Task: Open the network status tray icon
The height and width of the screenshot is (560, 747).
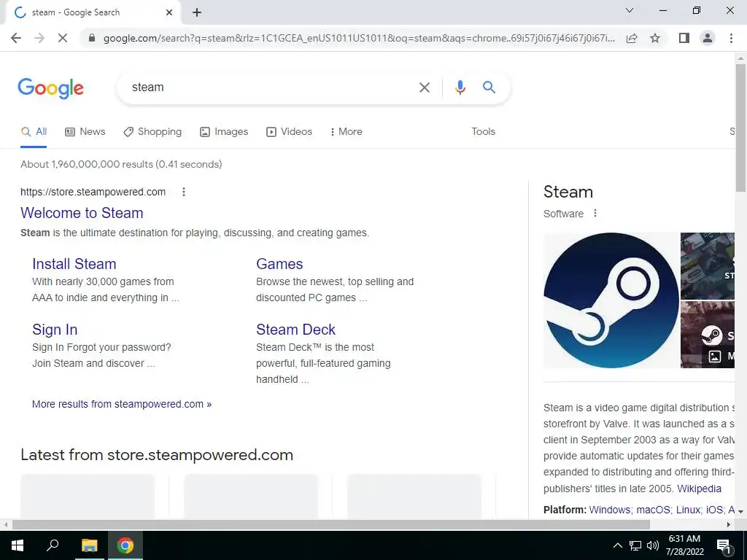Action: [635, 545]
